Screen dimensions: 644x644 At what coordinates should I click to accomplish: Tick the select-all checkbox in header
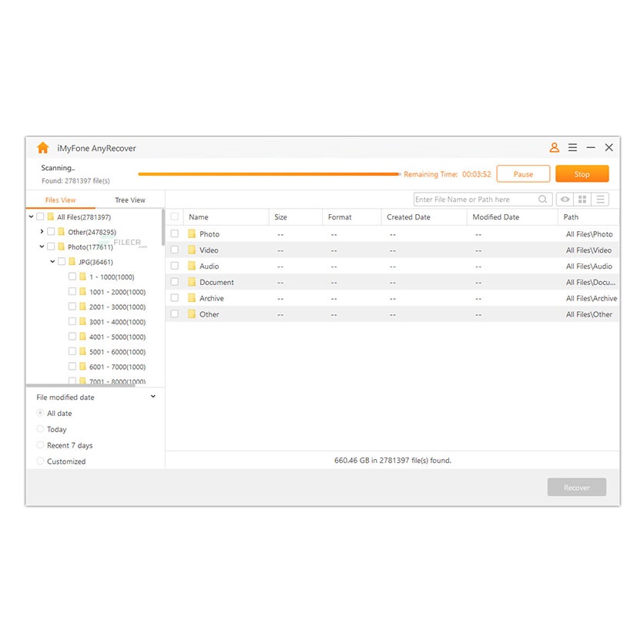[x=174, y=217]
